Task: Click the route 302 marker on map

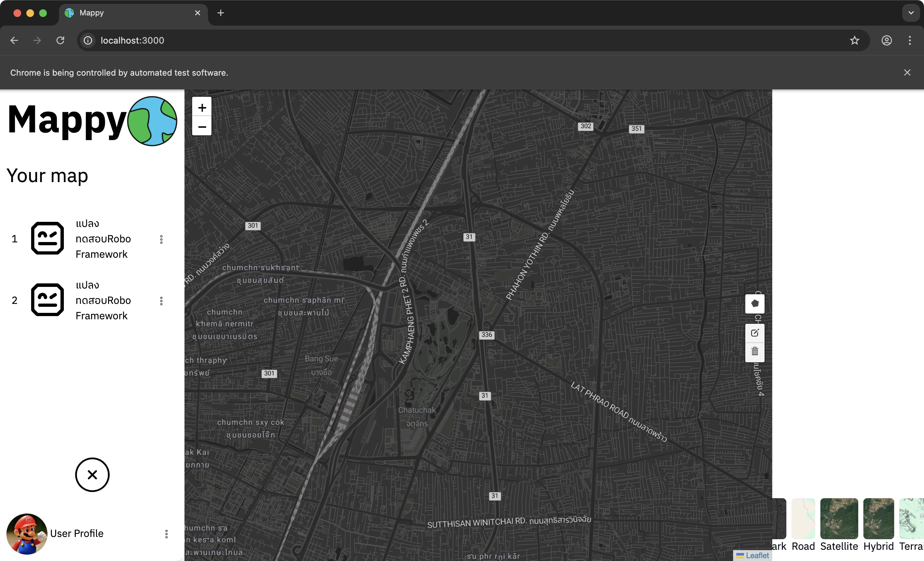Action: pos(586,126)
